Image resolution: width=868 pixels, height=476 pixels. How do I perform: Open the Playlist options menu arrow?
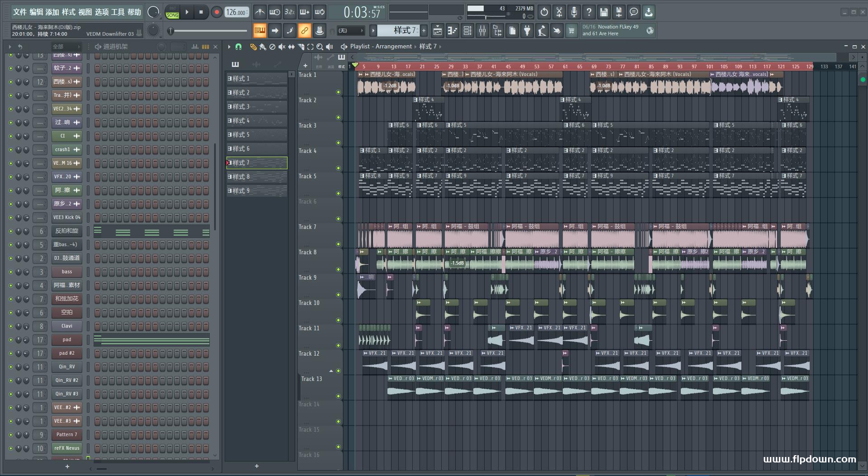229,47
